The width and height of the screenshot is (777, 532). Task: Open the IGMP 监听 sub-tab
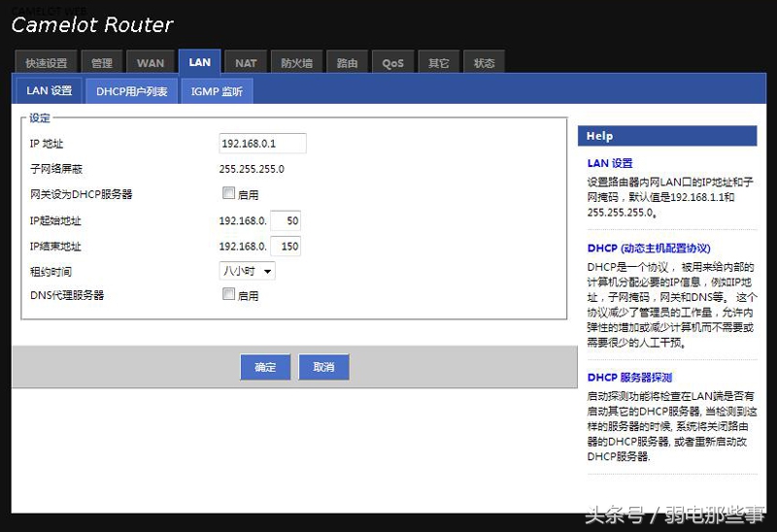point(217,91)
